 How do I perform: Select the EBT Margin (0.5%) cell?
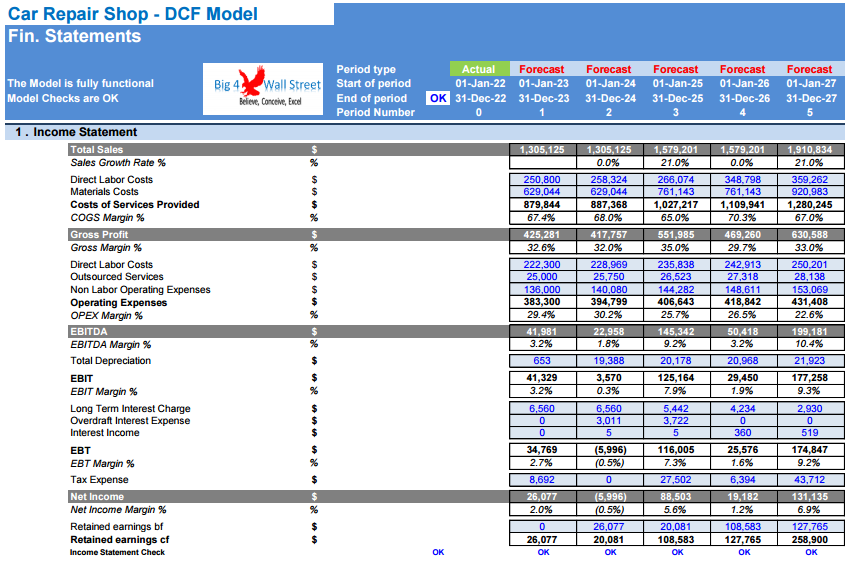click(609, 463)
